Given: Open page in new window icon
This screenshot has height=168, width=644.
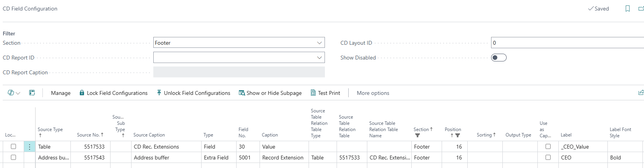Looking at the screenshot, I should click(x=641, y=9).
